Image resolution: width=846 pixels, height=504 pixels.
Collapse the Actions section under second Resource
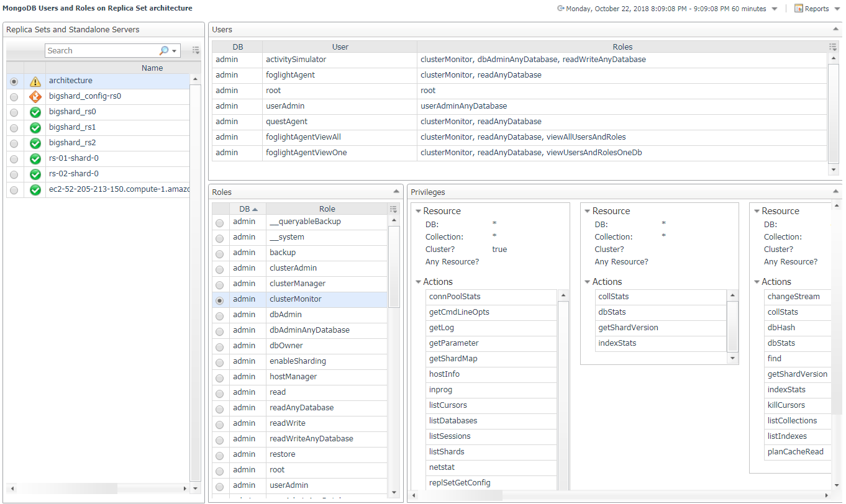[x=588, y=282]
